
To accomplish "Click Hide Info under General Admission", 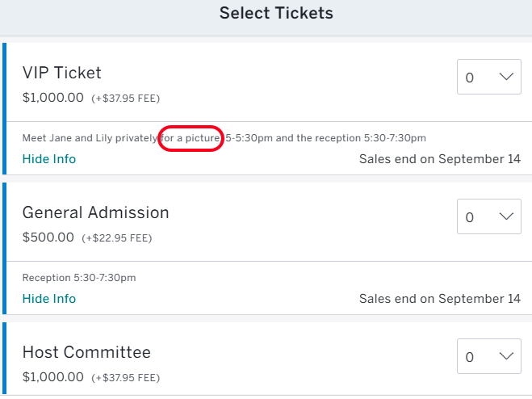I will (x=49, y=299).
